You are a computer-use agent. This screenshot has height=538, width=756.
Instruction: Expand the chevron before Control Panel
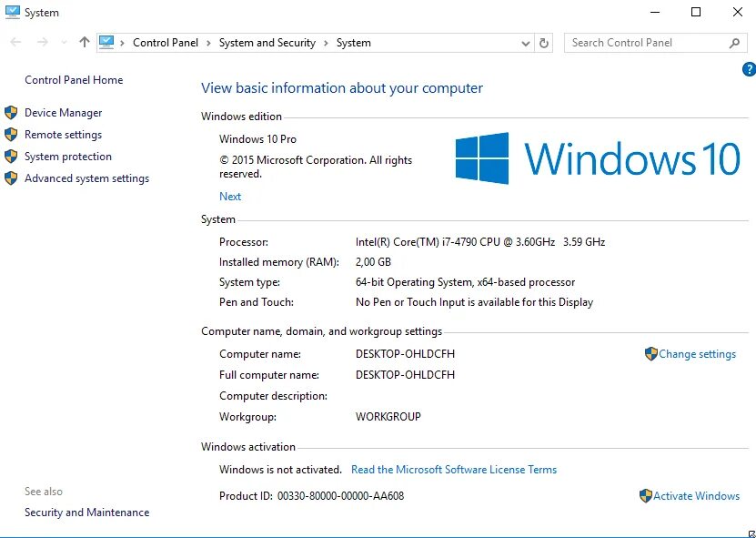click(x=123, y=43)
